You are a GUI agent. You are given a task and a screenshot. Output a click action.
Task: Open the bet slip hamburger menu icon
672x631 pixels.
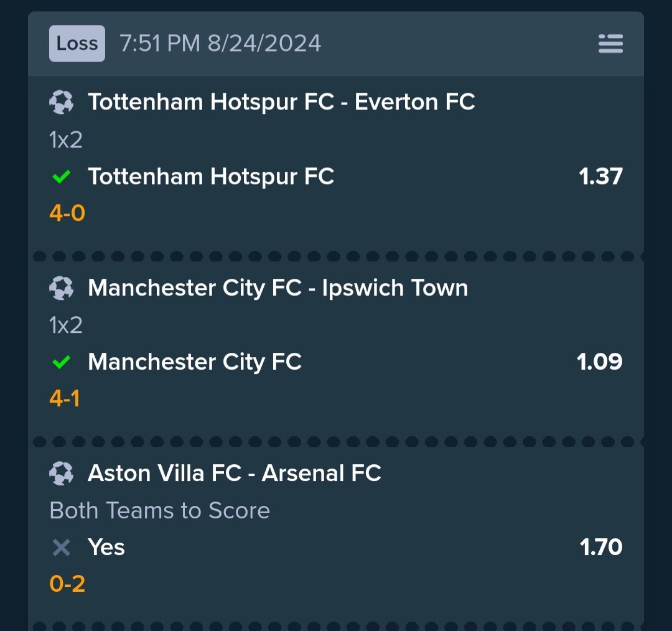(x=610, y=44)
